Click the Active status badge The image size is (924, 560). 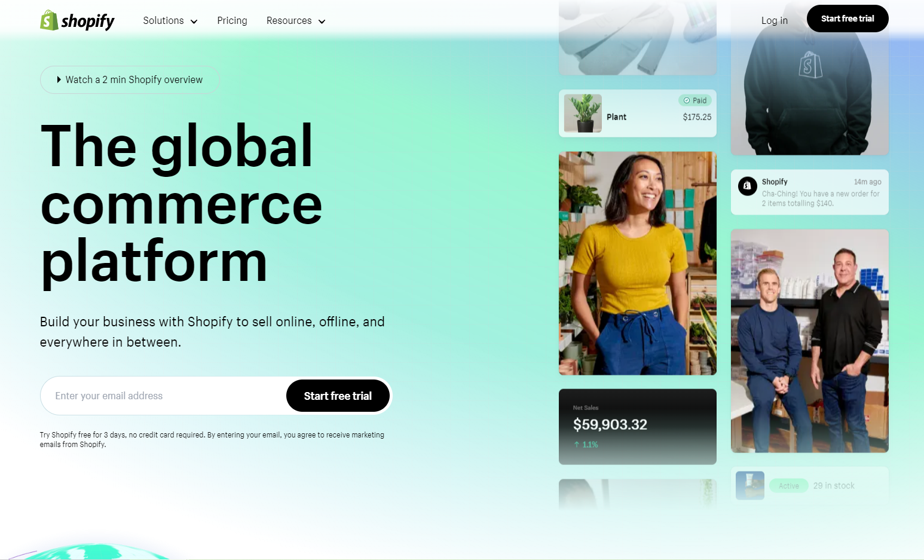789,486
